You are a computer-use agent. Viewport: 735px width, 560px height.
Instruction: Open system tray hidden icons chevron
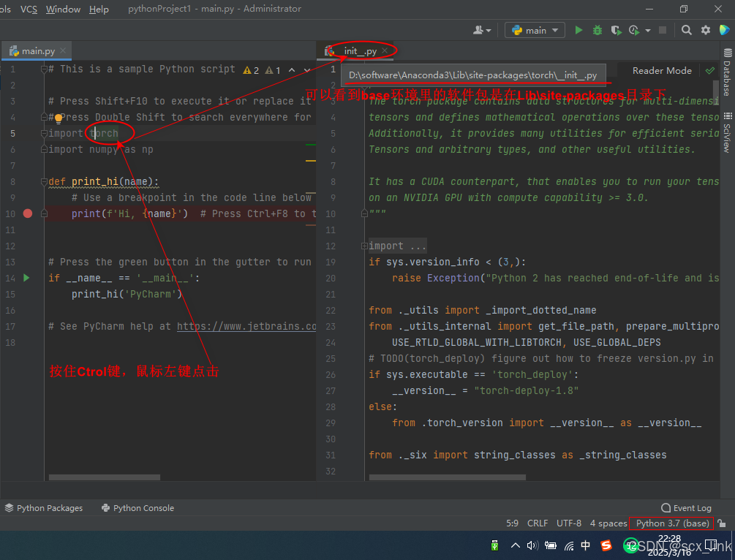point(515,545)
